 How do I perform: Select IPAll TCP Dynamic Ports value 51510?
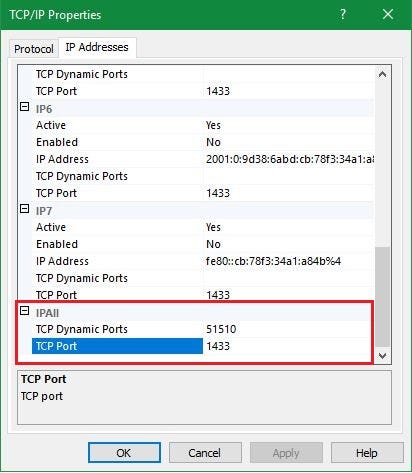[x=221, y=329]
